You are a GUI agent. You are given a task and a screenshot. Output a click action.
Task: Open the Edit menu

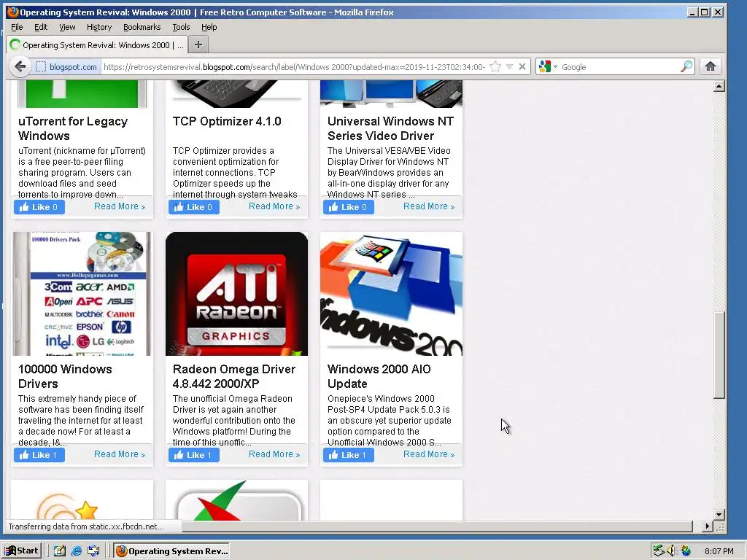41,27
